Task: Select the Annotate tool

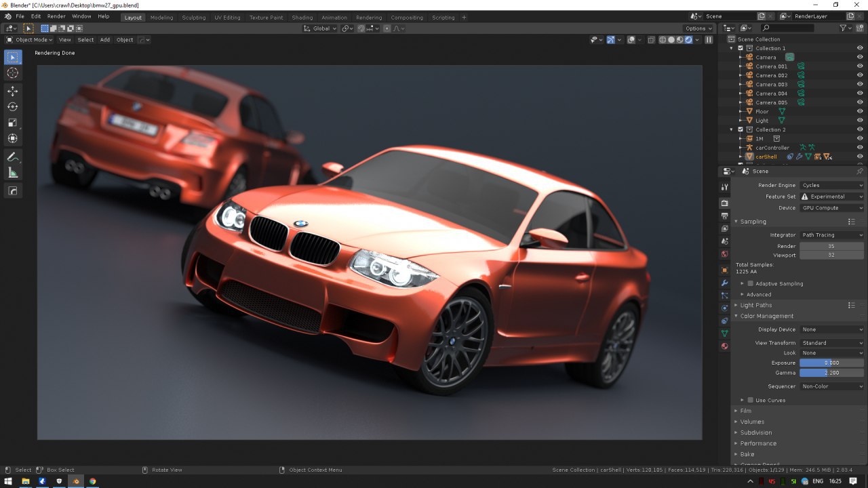Action: [12, 157]
